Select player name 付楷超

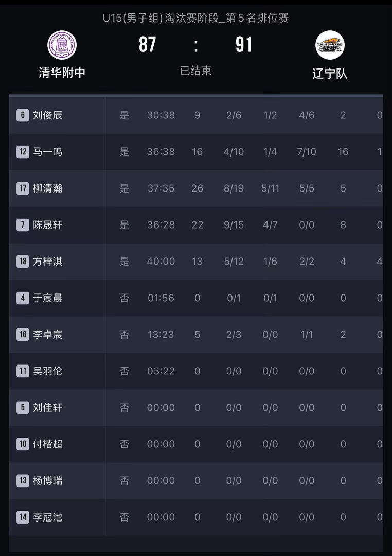coord(47,444)
